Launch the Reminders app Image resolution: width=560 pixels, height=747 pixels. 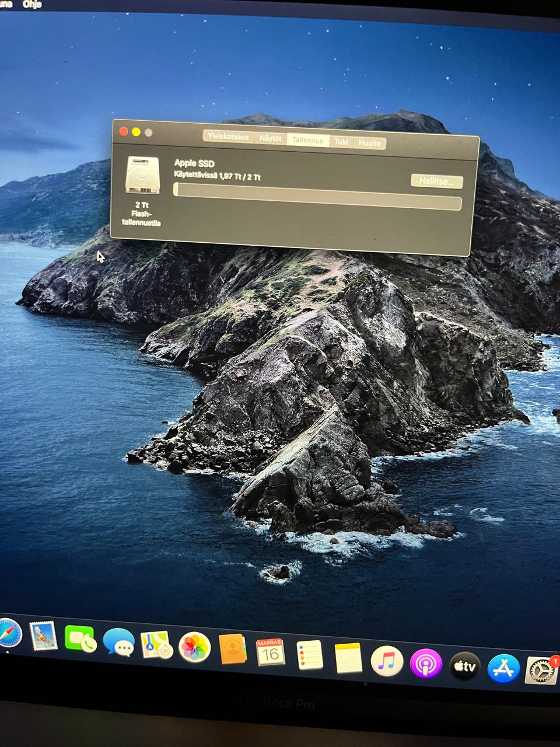(x=309, y=655)
